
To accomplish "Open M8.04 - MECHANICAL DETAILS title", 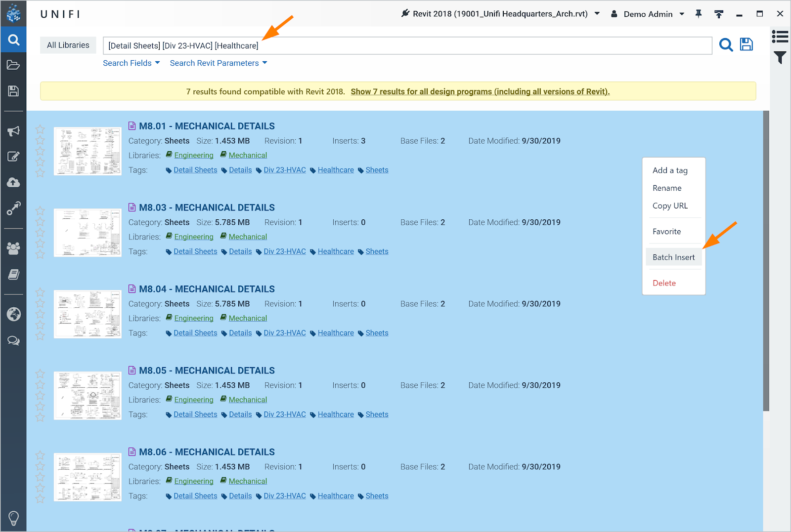I will pos(207,289).
